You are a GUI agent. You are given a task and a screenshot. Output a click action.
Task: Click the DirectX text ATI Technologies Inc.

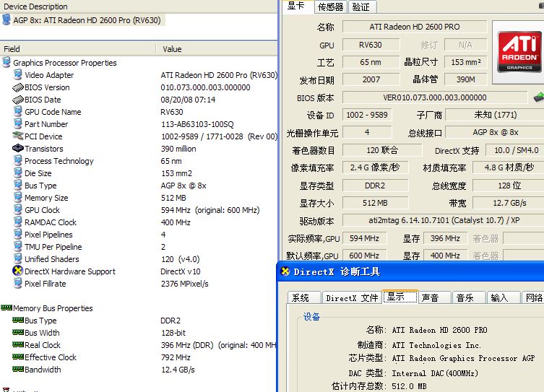436,345
